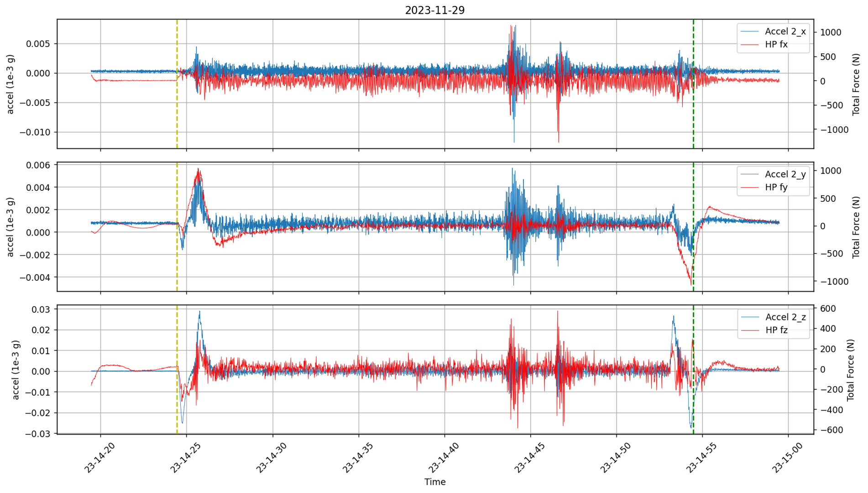Viewport: 868px width, 493px height.
Task: Click the -1000 force tick in the Accel 2_y plot
Action: coord(834,281)
